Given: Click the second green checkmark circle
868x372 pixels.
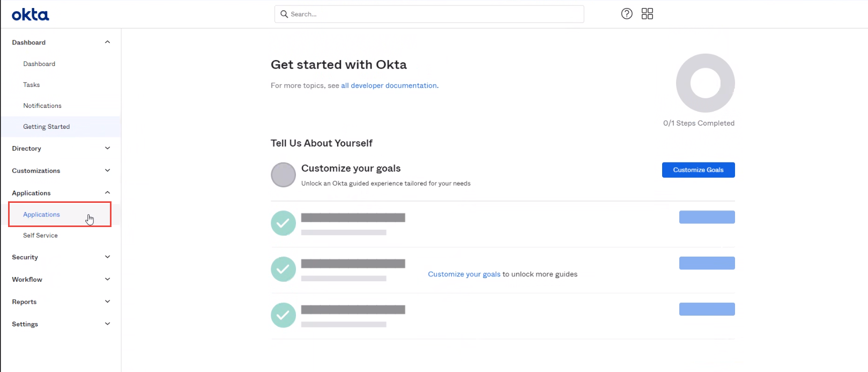Looking at the screenshot, I should click(283, 269).
